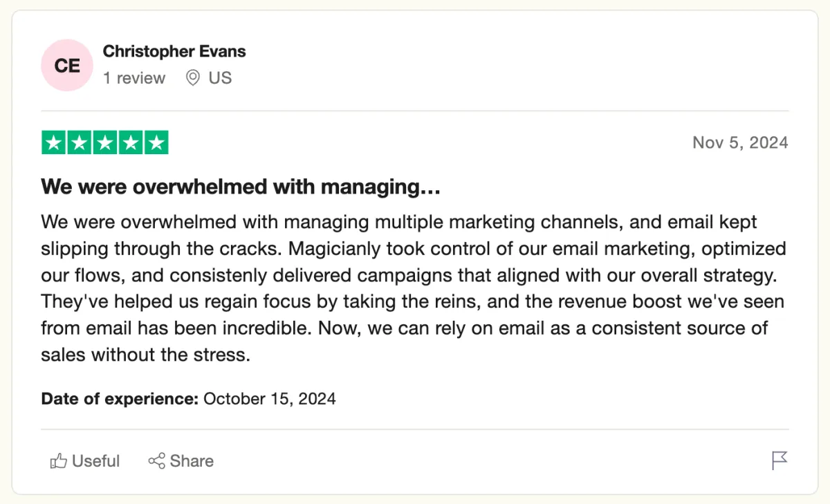Image resolution: width=830 pixels, height=504 pixels.
Task: Click the thumbs-up Useful icon
Action: [x=59, y=461]
